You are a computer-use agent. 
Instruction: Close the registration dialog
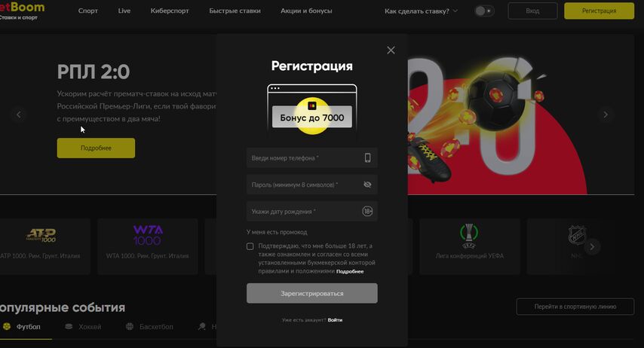coord(391,50)
